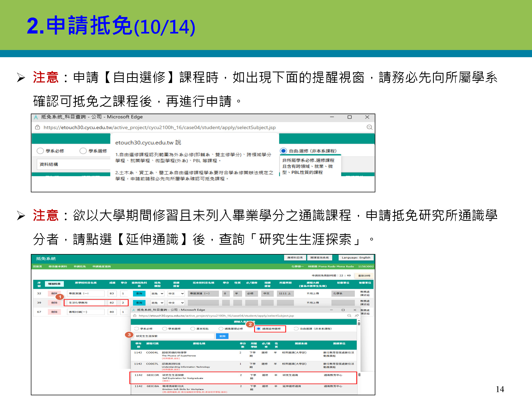Select GE038A 職場情緒軟功夫 course row
The height and width of the screenshot is (399, 532).
244,389
